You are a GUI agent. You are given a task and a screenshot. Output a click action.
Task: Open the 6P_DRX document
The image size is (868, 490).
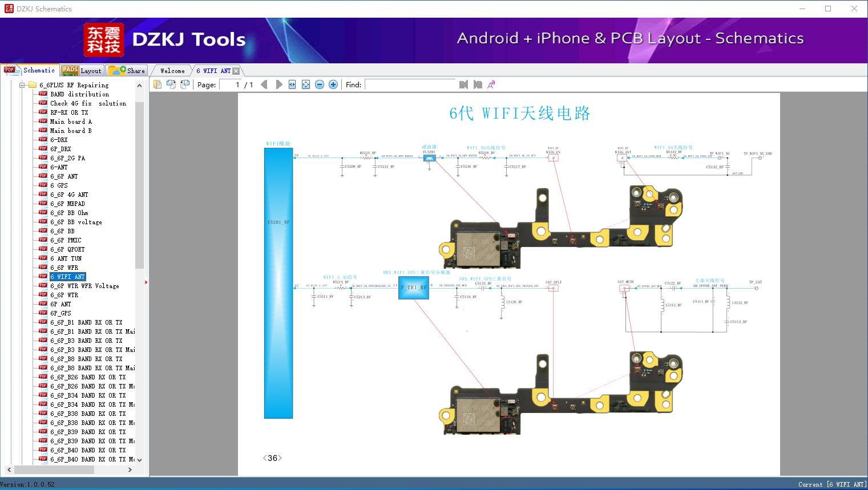(x=60, y=149)
